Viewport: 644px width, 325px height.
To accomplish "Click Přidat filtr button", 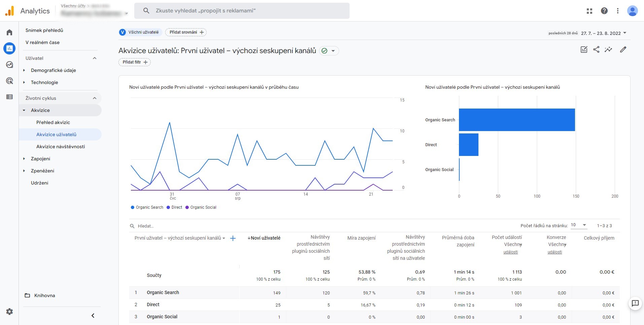I will click(135, 62).
